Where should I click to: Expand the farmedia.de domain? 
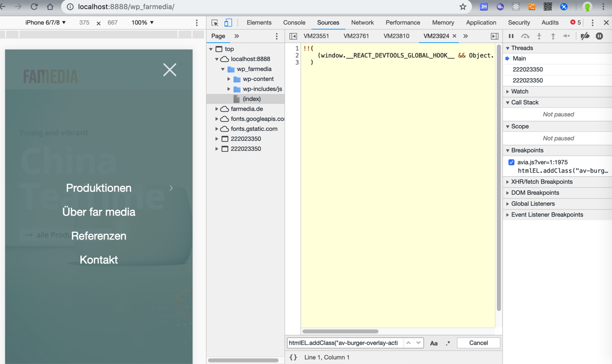click(x=217, y=109)
